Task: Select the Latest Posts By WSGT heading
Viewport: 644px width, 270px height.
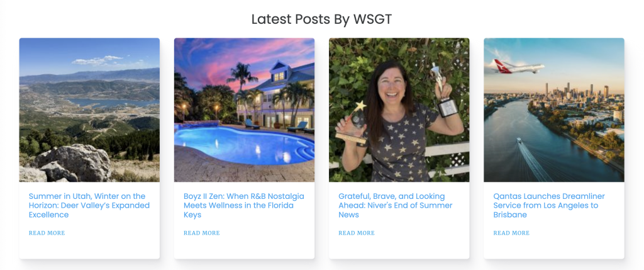Action: point(321,20)
